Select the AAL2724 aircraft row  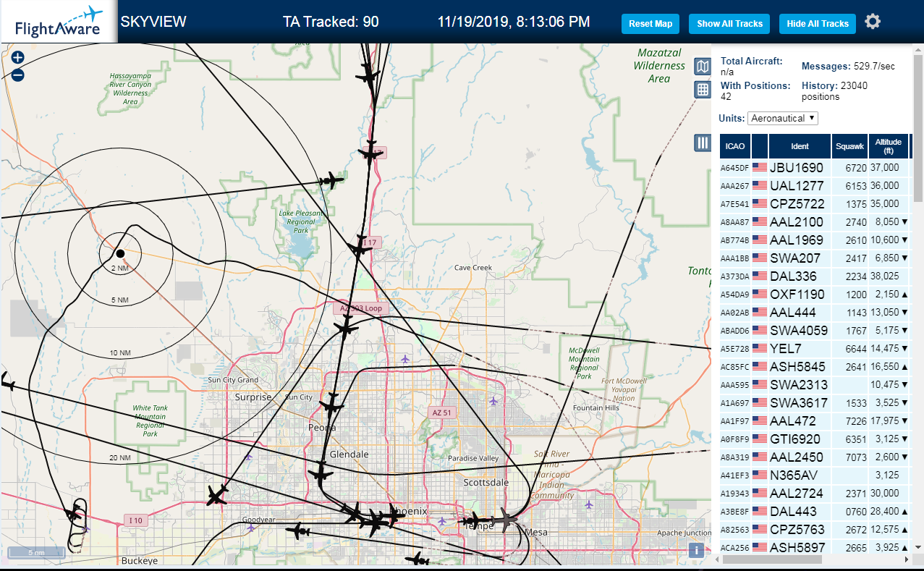tap(815, 494)
